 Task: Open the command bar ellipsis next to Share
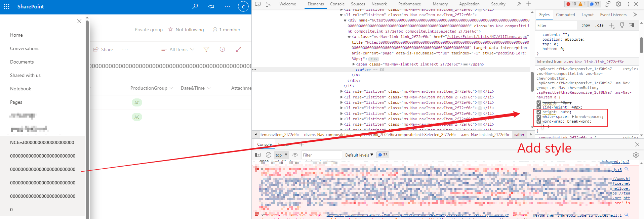point(125,49)
